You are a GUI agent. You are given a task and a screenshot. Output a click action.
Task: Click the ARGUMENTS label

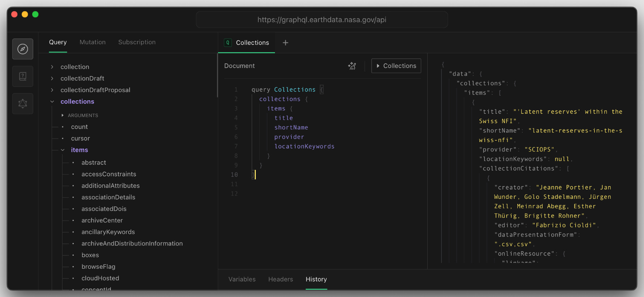coord(83,116)
